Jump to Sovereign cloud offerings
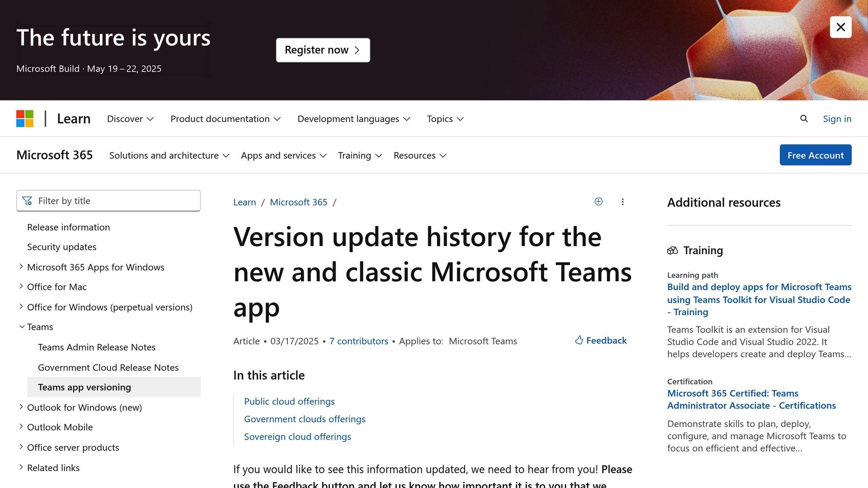This screenshot has width=868, height=488. 298,437
